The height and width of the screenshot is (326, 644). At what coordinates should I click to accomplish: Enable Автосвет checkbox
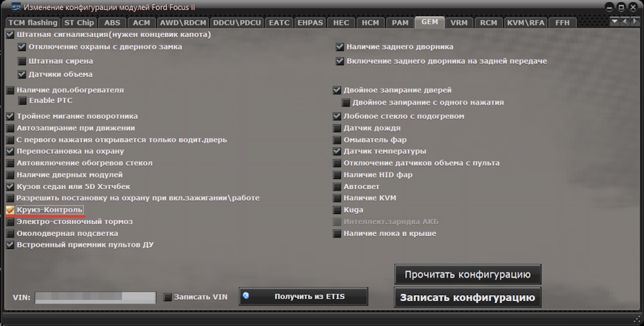coord(337,187)
